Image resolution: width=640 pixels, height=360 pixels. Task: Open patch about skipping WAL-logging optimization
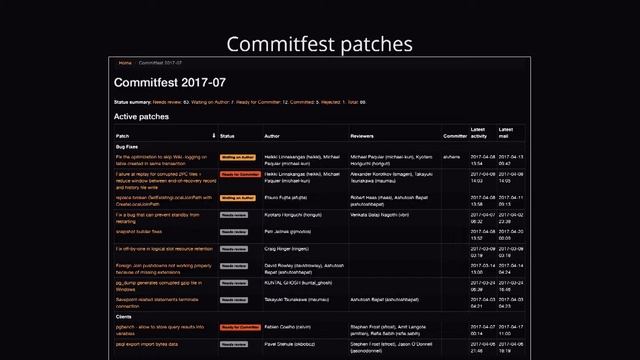click(161, 160)
